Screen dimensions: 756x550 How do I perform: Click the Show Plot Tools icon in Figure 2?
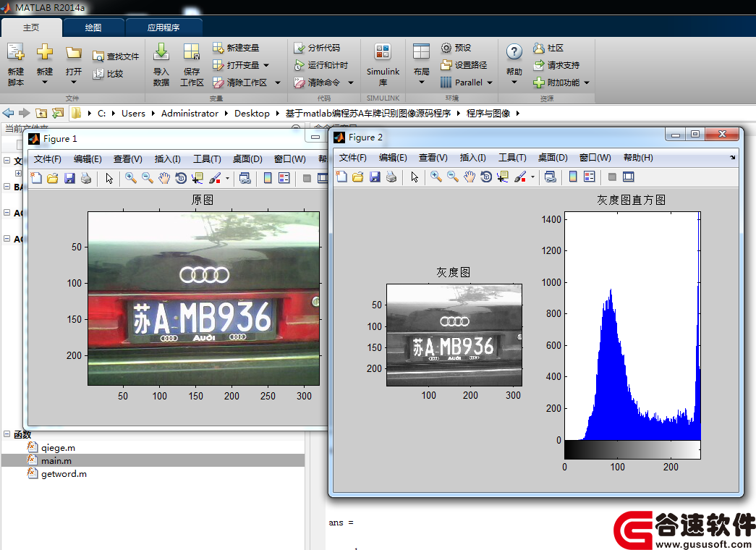point(629,177)
